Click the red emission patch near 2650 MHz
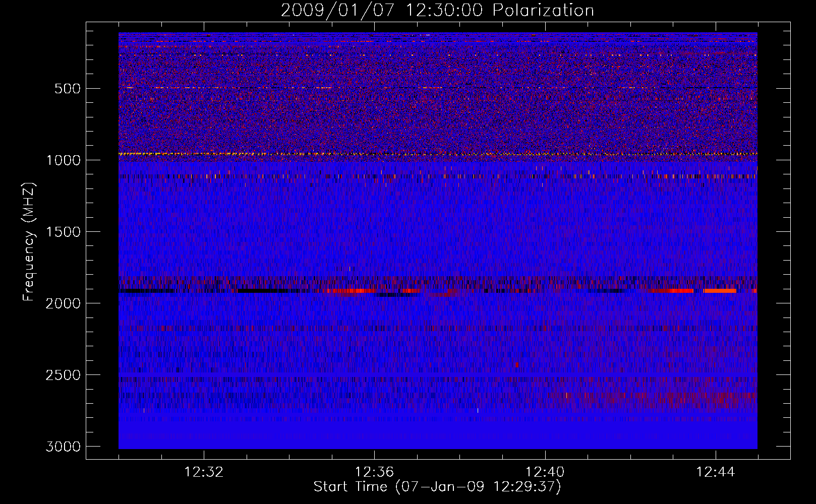Viewport: 816px width, 504px height. click(661, 398)
